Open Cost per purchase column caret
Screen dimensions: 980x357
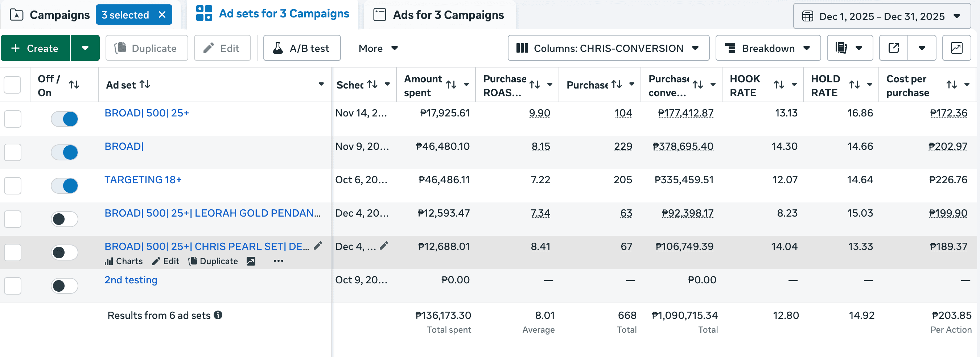pyautogui.click(x=967, y=85)
